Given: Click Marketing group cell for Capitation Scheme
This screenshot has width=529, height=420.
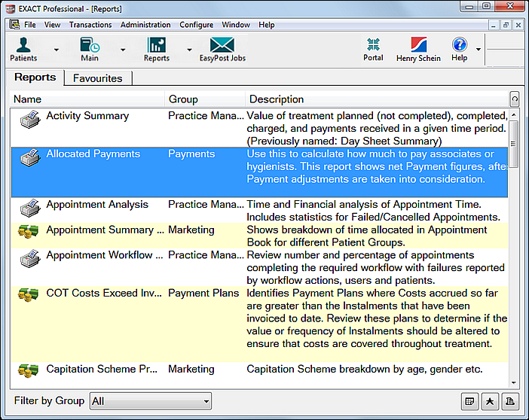Looking at the screenshot, I should [x=191, y=369].
